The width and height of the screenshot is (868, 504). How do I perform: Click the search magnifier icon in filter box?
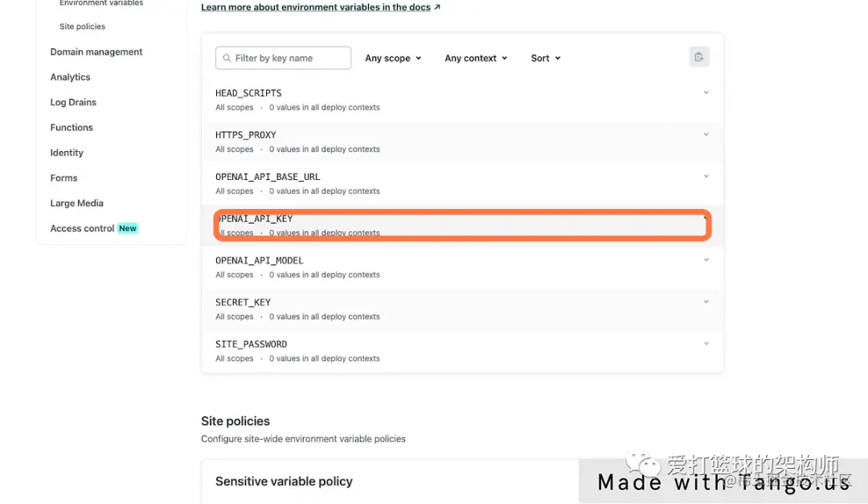[x=227, y=58]
